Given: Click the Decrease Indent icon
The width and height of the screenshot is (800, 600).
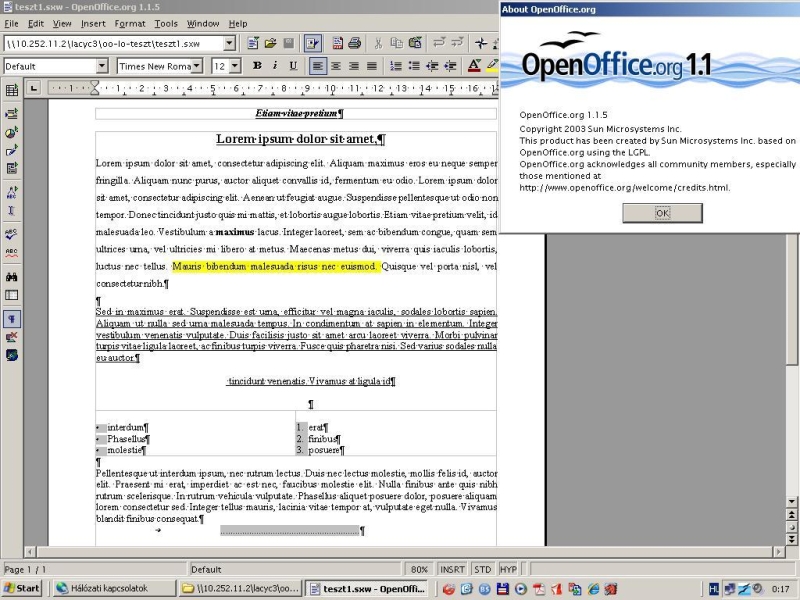Looking at the screenshot, I should pos(432,66).
